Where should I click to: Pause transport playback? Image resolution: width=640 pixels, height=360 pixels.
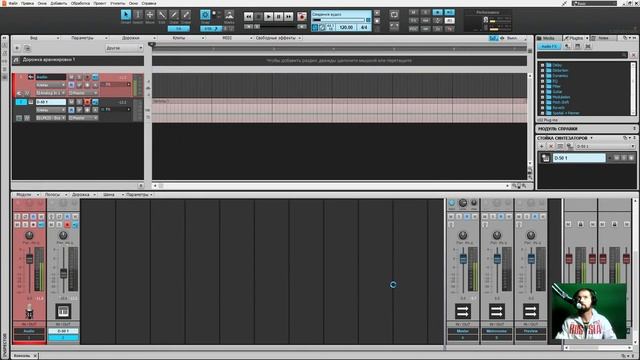click(x=278, y=17)
